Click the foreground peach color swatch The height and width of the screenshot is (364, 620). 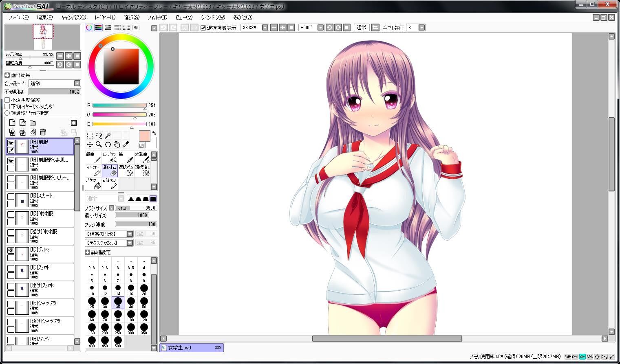coord(144,136)
